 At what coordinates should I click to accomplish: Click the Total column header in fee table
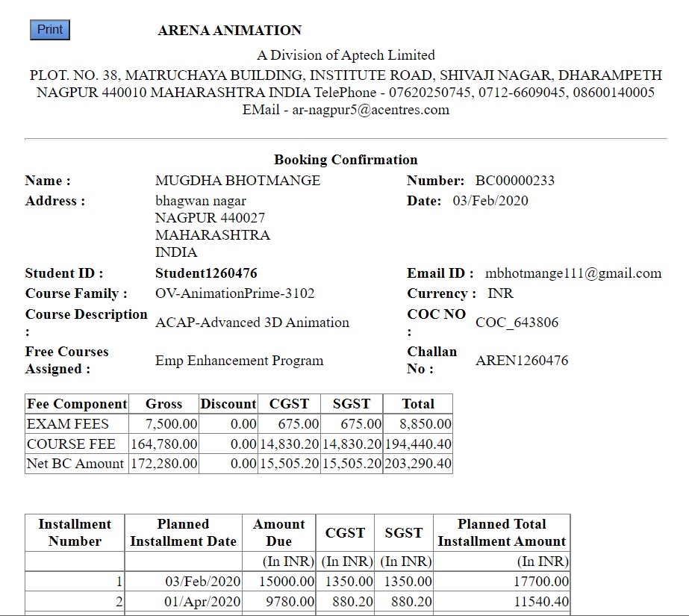click(x=418, y=404)
